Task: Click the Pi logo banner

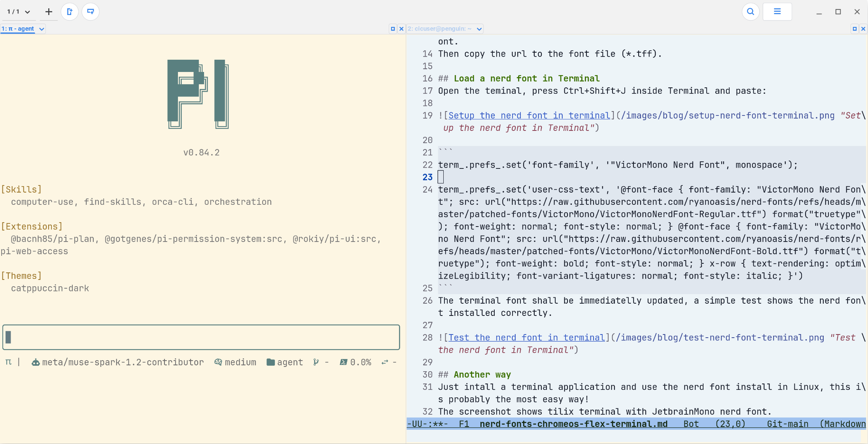Action: tap(198, 94)
